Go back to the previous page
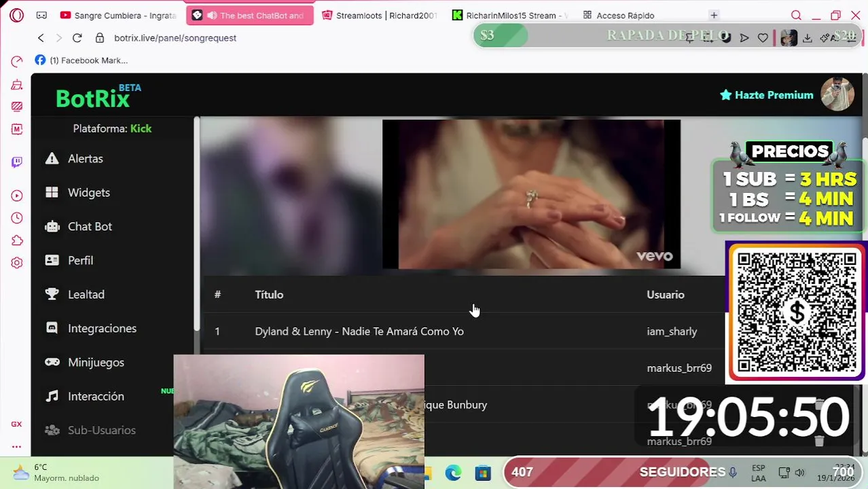868x489 pixels. coord(41,38)
